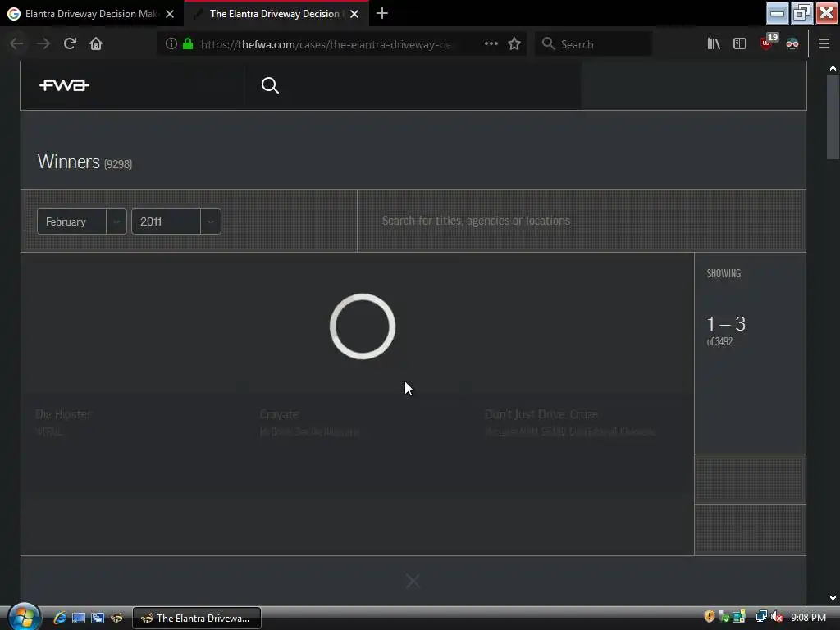Click the Switch between windows quick launch icon
840x630 pixels.
point(98,618)
